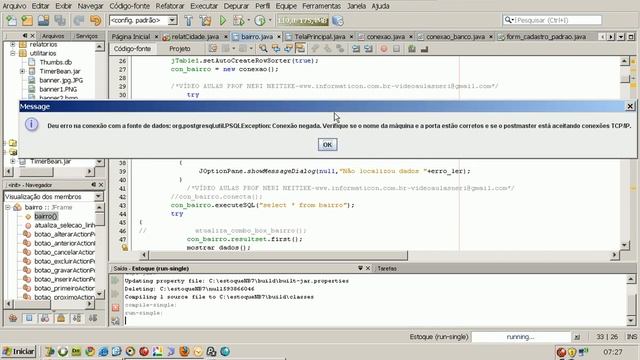The width and height of the screenshot is (640, 360).
Task: Switch to Arquivos panel tab
Action: [53, 36]
